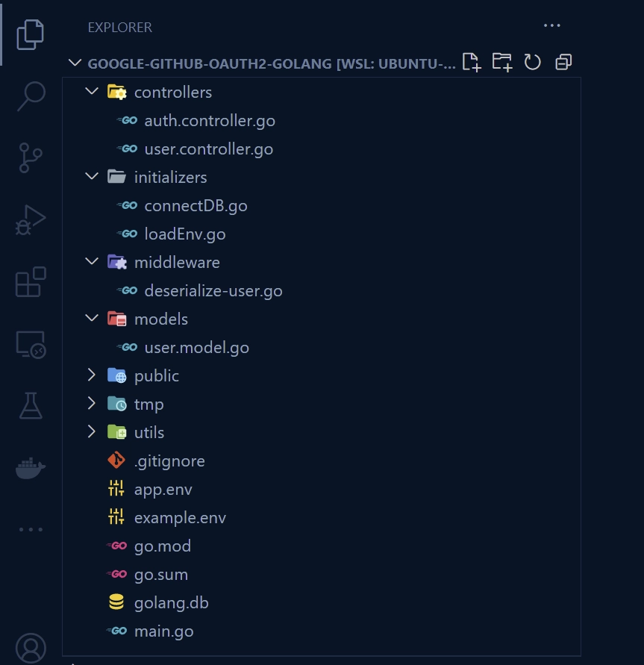The image size is (644, 665).
Task: Select the utils folder name
Action: 149,433
